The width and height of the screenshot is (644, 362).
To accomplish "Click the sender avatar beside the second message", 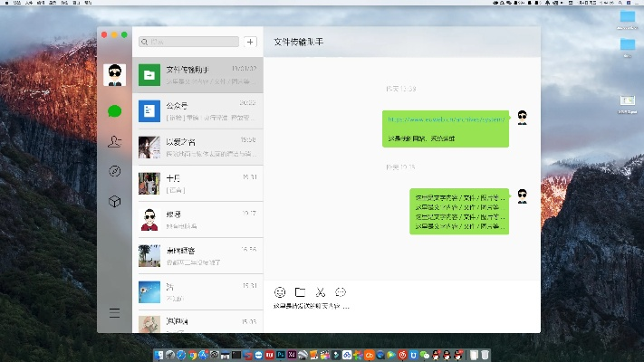I will click(x=522, y=196).
